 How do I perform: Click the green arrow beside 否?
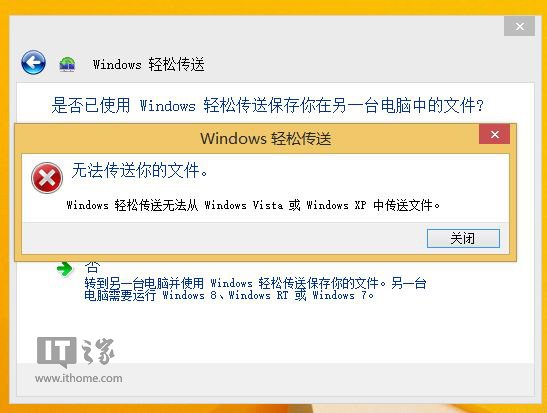65,269
